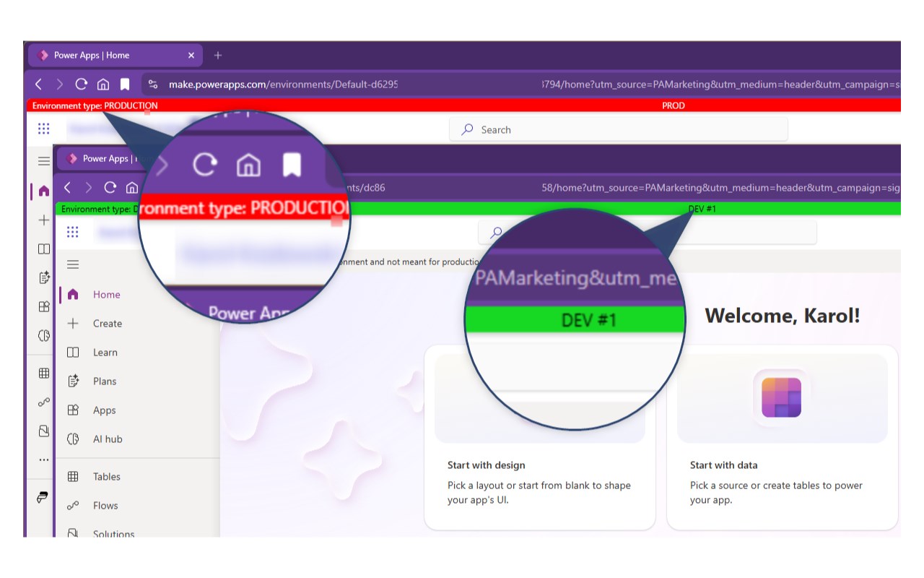This screenshot has width=924, height=578.
Task: Open the AI hub icon in production window sidebar
Action: [44, 335]
